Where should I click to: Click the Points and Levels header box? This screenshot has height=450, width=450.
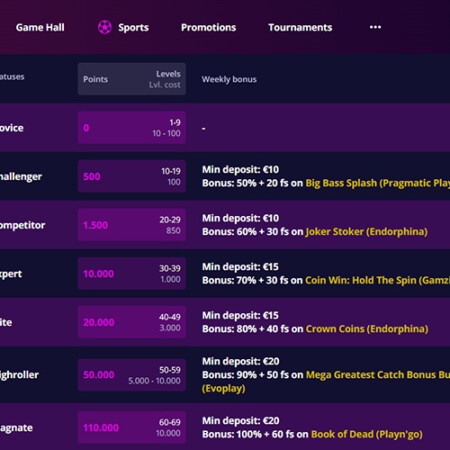(x=132, y=79)
